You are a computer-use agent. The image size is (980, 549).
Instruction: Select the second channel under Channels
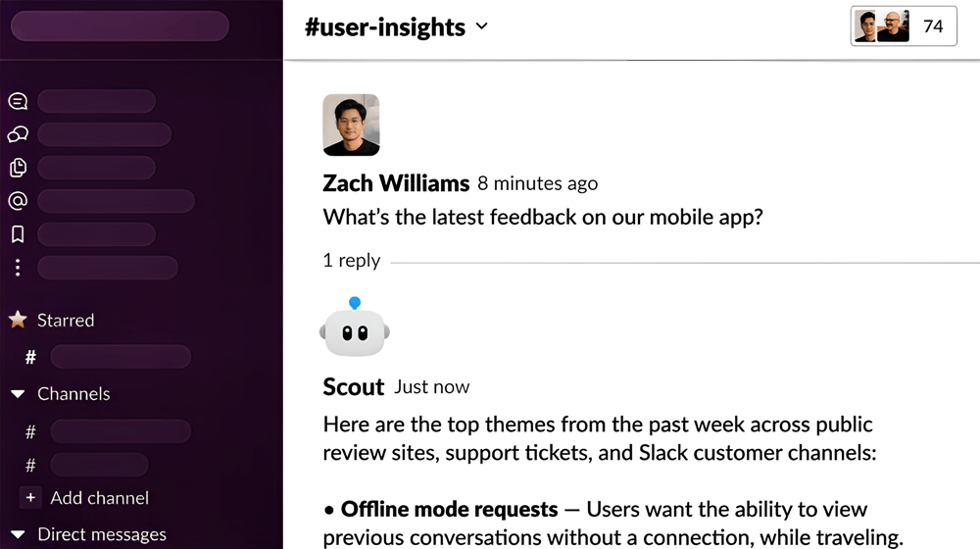tap(98, 465)
